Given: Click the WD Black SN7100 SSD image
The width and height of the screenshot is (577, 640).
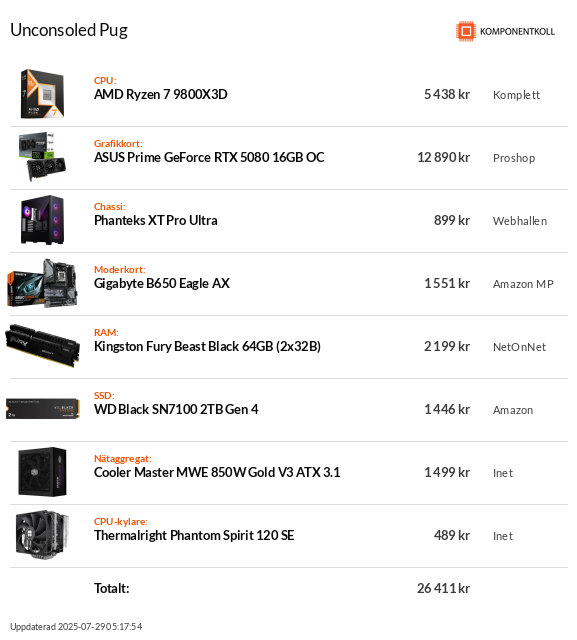Looking at the screenshot, I should click(x=42, y=409).
